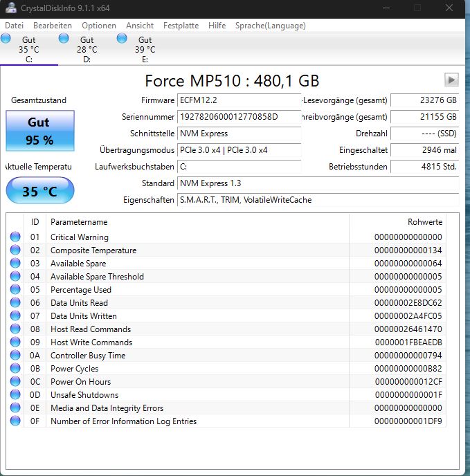Open the Bearbeiten menu
The height and width of the screenshot is (476, 470).
[53, 26]
